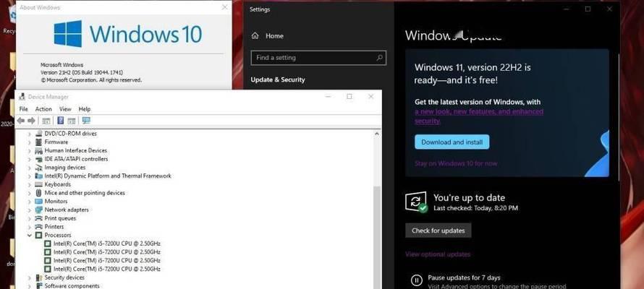The height and width of the screenshot is (289, 644).
Task: Click the Intel Dynamic Platform folder icon
Action: pos(38,176)
